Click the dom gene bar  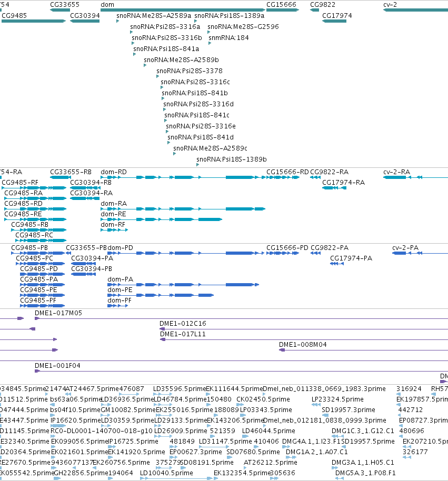point(183,10)
